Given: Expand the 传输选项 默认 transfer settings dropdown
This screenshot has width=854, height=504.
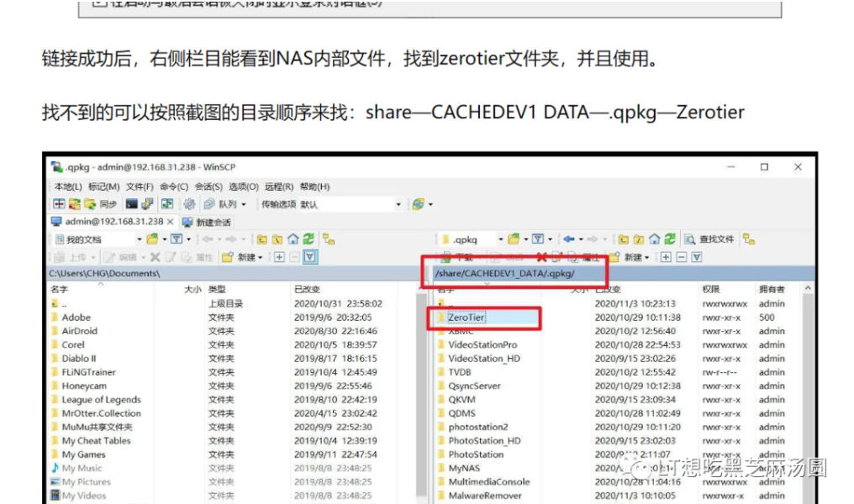Looking at the screenshot, I should (x=398, y=205).
